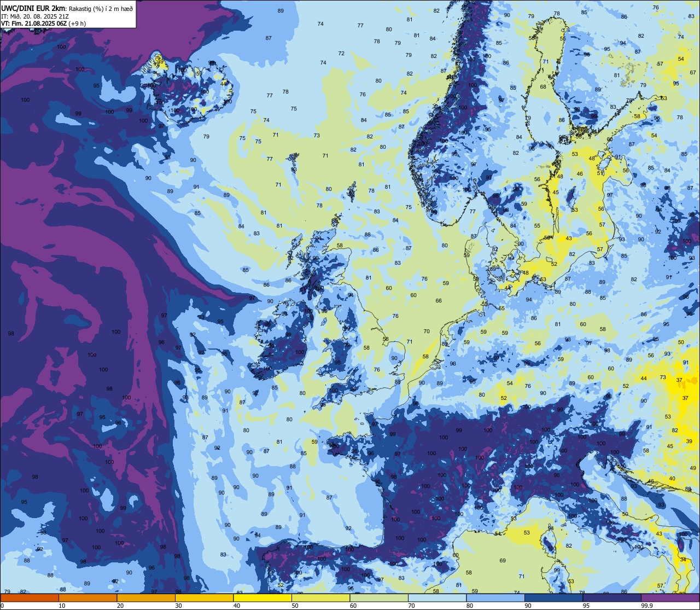Click the map value '34' at the lower right

[683, 560]
